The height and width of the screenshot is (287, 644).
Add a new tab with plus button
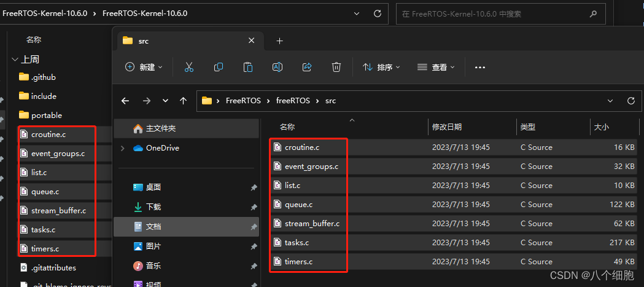[x=280, y=41]
